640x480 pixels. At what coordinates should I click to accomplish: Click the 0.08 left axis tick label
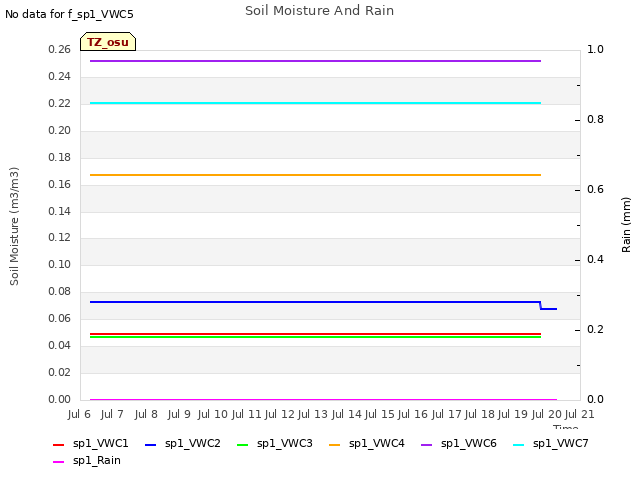click(x=60, y=291)
